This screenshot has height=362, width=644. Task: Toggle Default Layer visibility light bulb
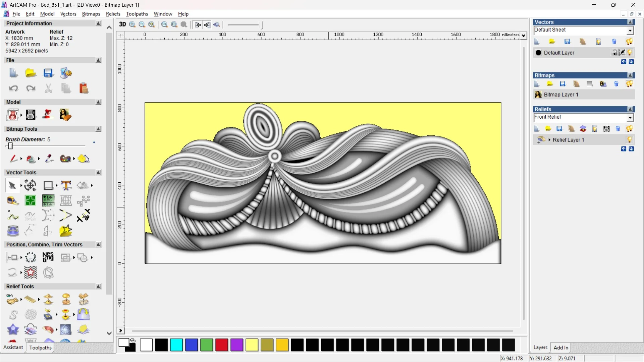click(630, 53)
